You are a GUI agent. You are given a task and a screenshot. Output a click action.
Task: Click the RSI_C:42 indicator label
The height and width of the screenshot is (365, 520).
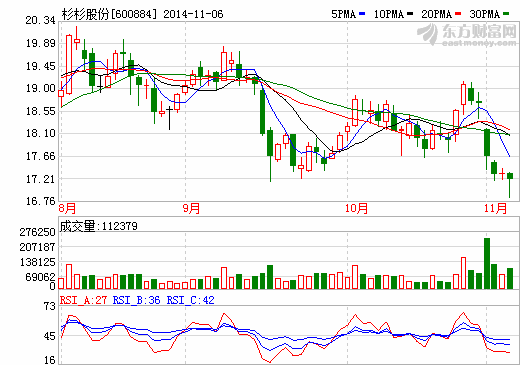click(190, 300)
